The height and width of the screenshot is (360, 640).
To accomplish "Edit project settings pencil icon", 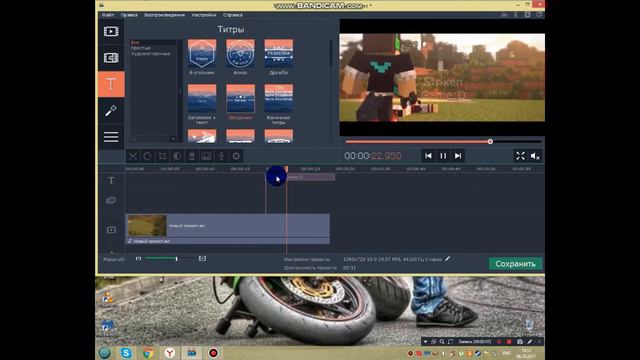I will click(x=448, y=259).
